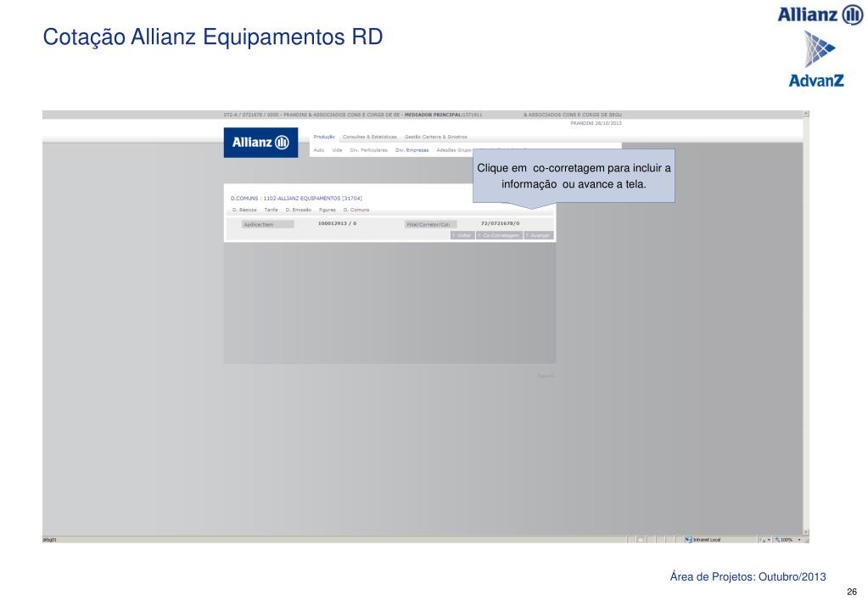Viewport: 868px width, 601px height.
Task: Select the broker code 72/0721678/0
Action: 500,223
